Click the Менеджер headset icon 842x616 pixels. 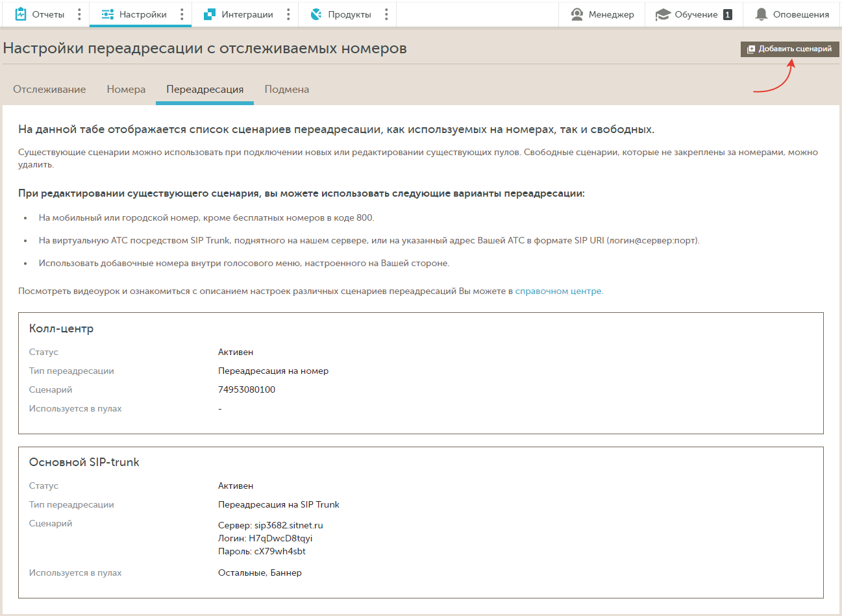tap(577, 14)
